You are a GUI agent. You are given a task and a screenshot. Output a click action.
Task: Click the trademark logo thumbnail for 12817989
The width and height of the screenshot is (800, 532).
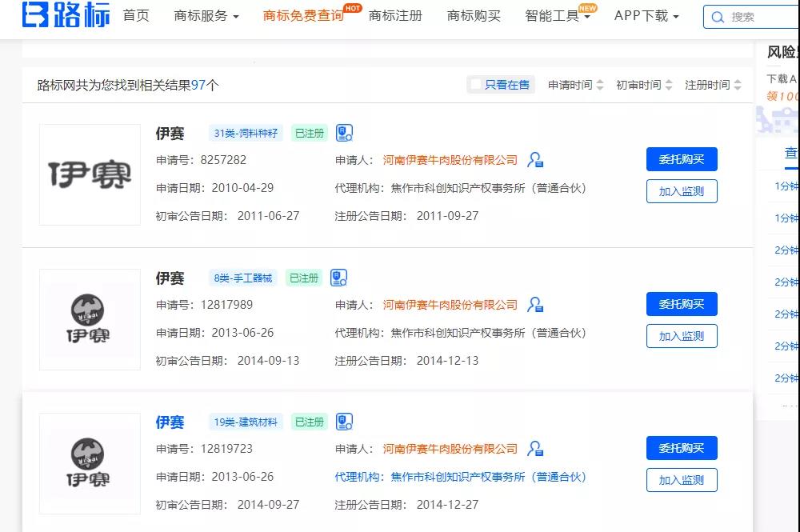(90, 319)
